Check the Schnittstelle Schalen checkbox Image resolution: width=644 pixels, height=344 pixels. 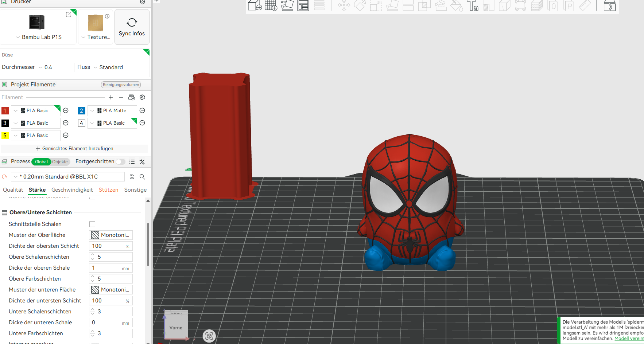92,224
